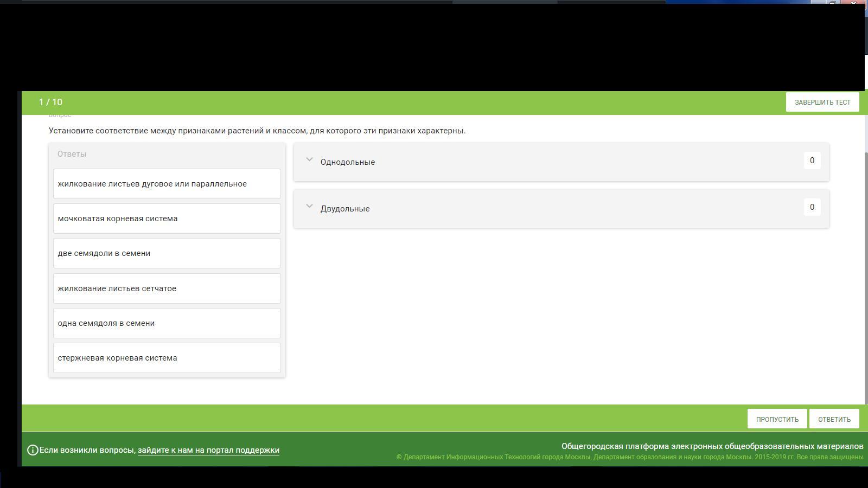868x488 pixels.
Task: Click the 'Завершить тест' button
Action: pos(822,102)
